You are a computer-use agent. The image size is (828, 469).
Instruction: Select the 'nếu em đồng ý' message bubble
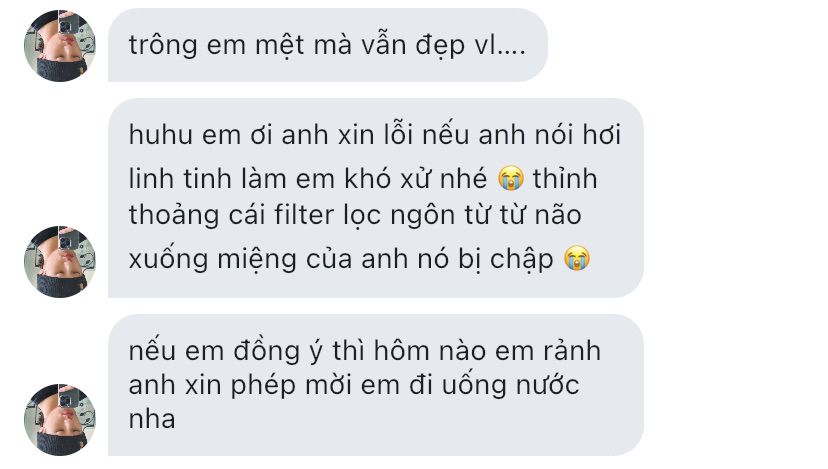pyautogui.click(x=375, y=385)
